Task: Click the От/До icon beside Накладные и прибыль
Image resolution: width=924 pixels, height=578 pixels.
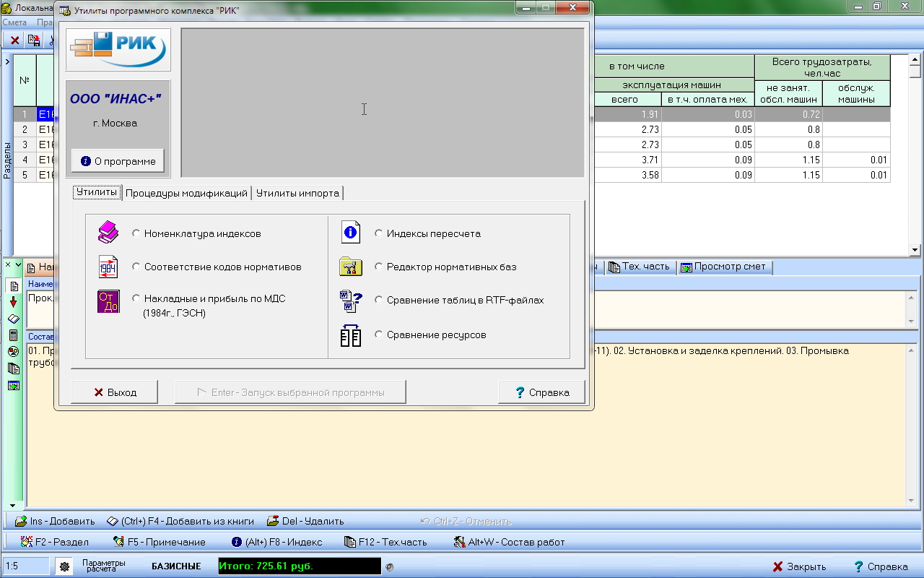Action: click(108, 301)
